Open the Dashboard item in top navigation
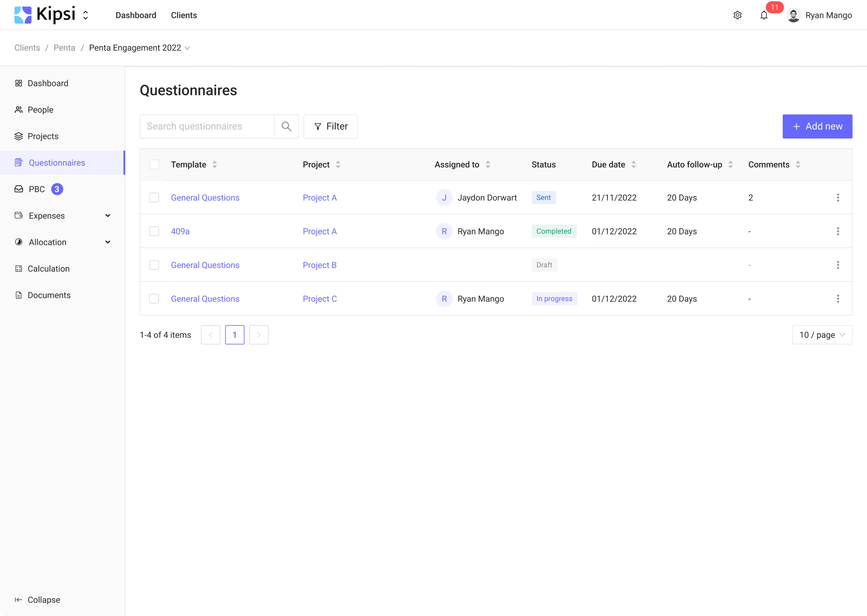The image size is (867, 616). tap(136, 15)
